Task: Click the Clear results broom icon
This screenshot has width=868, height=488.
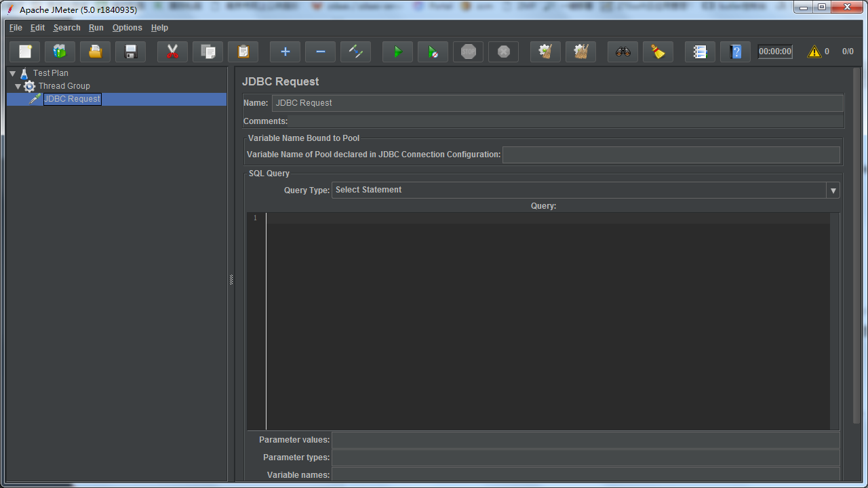Action: (546, 52)
